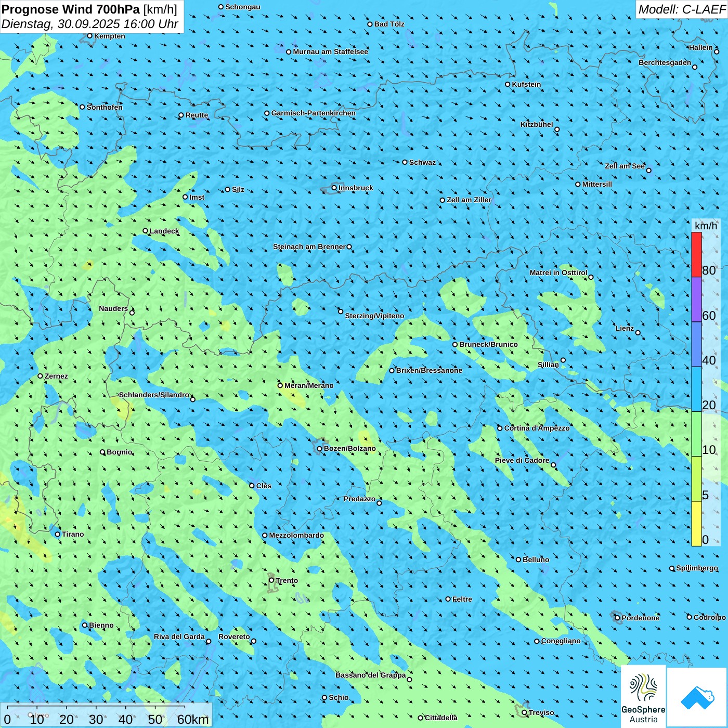
Task: Click the 'Murnau am Staffelsee' label
Action: coord(330,51)
